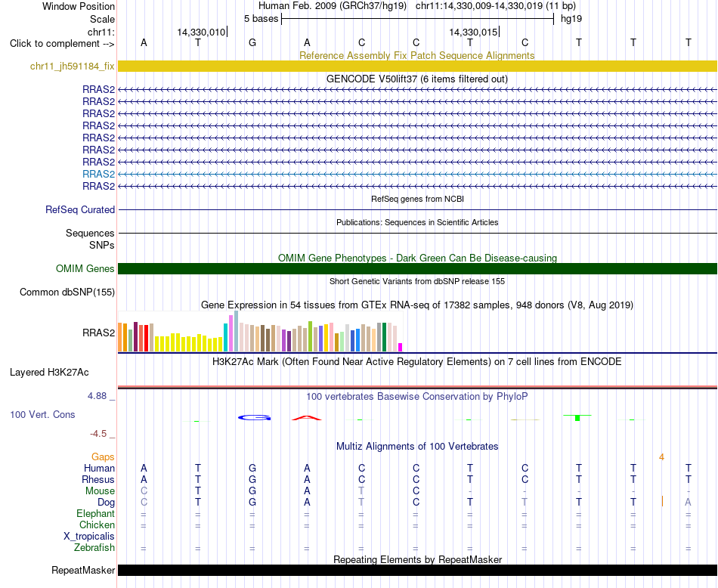Select the black RepeatMasker element bar
The width and height of the screenshot is (718, 588).
click(417, 570)
